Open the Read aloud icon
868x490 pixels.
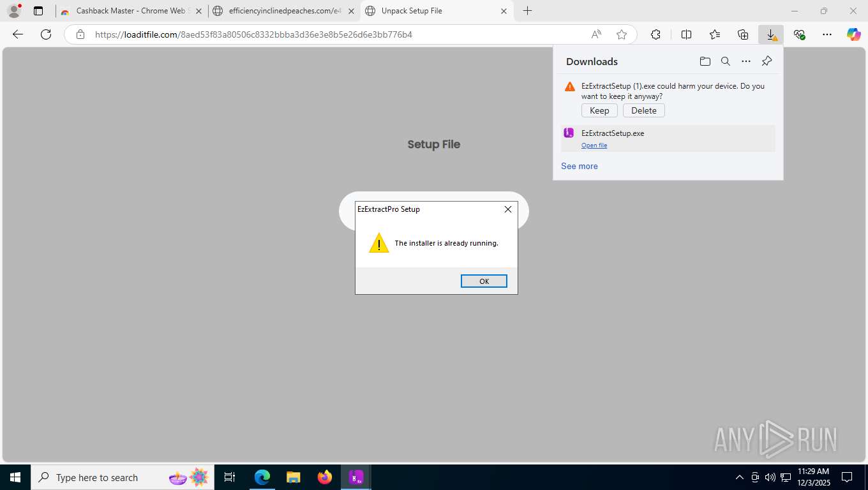pyautogui.click(x=596, y=34)
